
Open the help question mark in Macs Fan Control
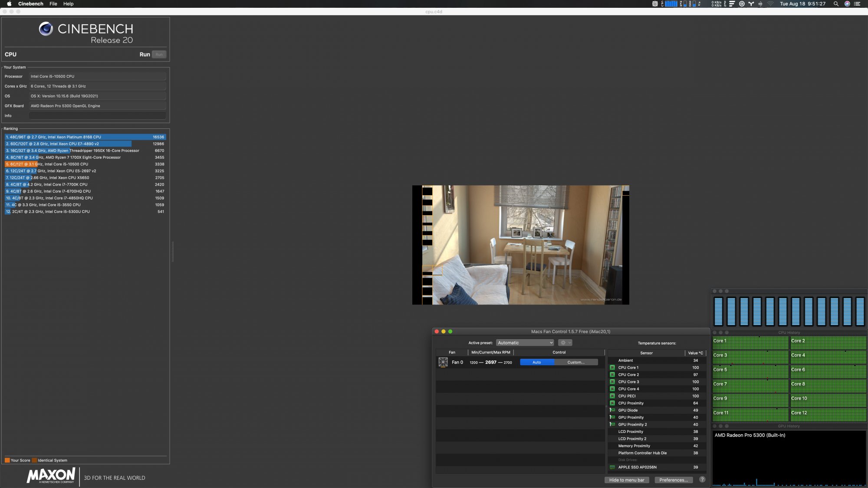pyautogui.click(x=702, y=479)
